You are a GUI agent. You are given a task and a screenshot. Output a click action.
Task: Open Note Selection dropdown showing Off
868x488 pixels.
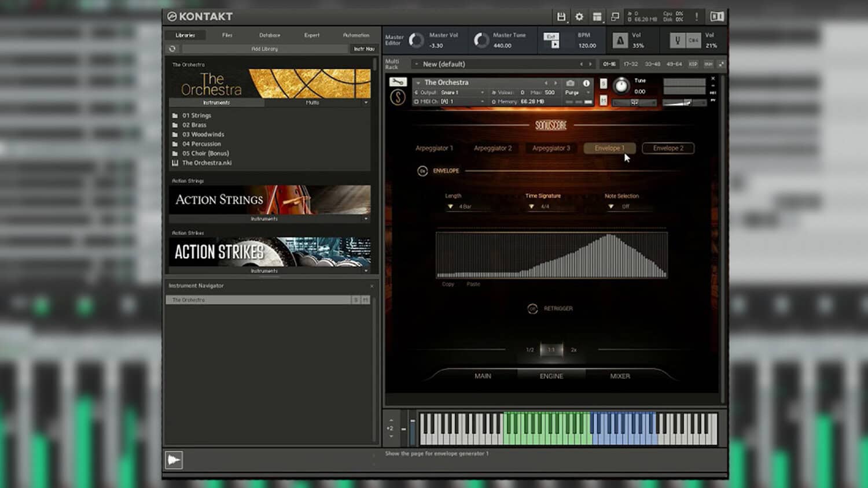coord(631,206)
